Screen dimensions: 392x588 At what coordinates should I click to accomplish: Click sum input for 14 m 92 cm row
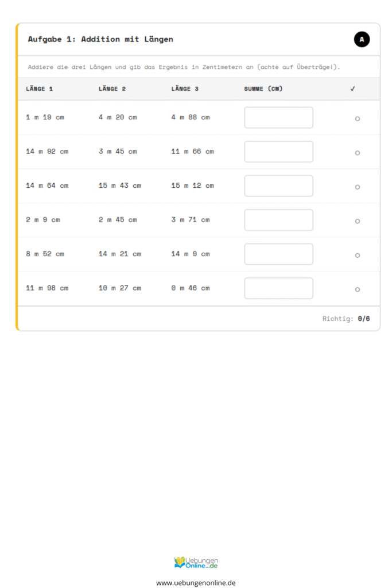[278, 152]
